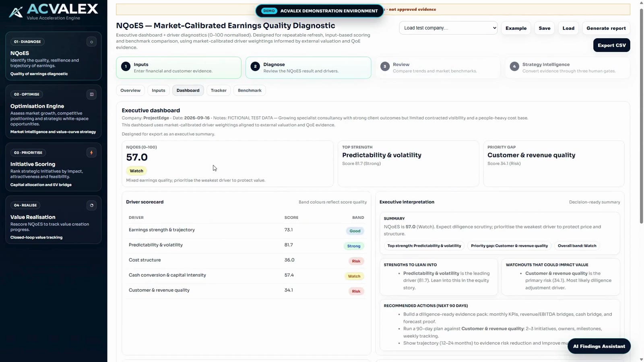Click Good band for Earnings strength row
Screen dimensions: 644x362
(355, 231)
